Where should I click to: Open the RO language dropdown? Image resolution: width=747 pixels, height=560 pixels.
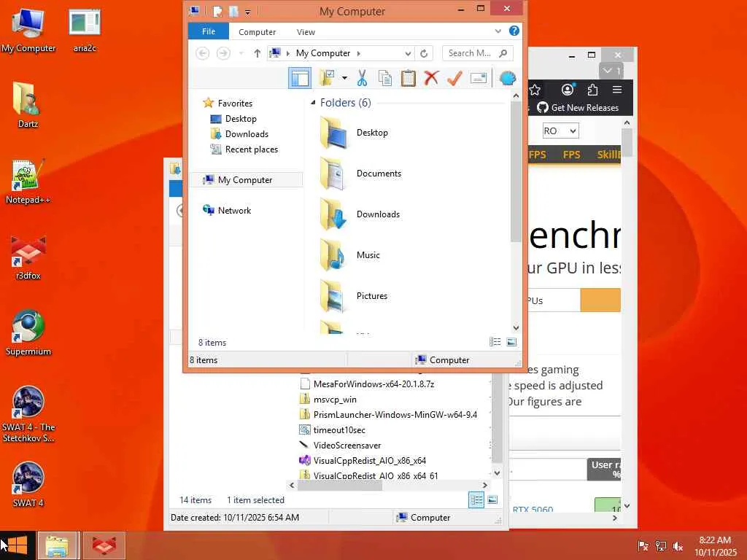[x=560, y=131]
